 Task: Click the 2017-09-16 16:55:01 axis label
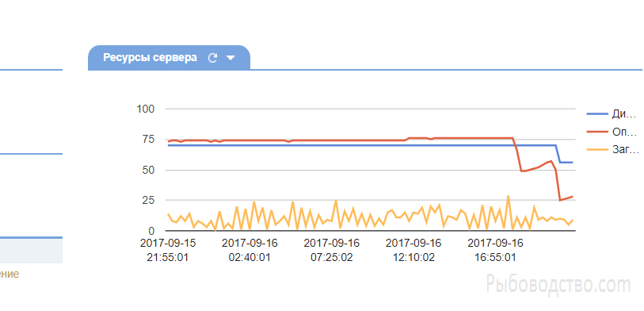[x=495, y=250]
